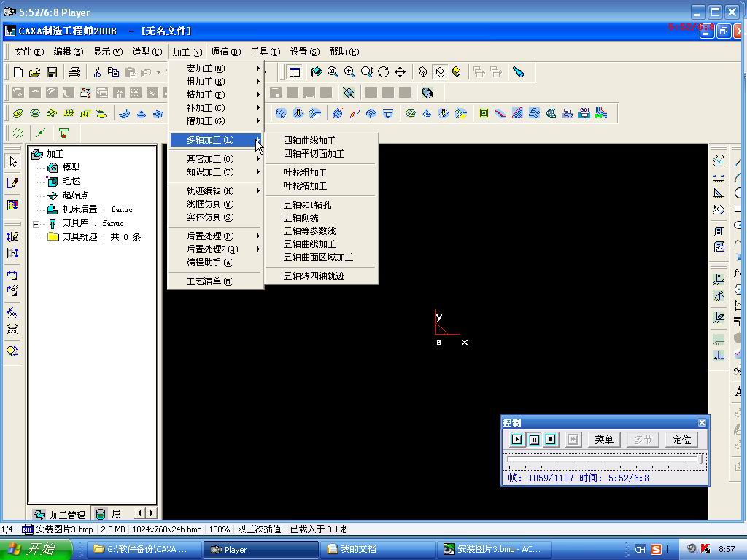This screenshot has height=560, width=747.
Task: Switch to the 加工管理 tab
Action: tap(59, 515)
